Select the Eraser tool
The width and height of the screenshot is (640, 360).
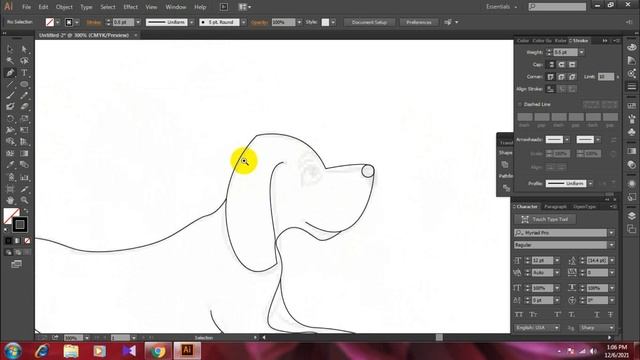click(x=24, y=107)
